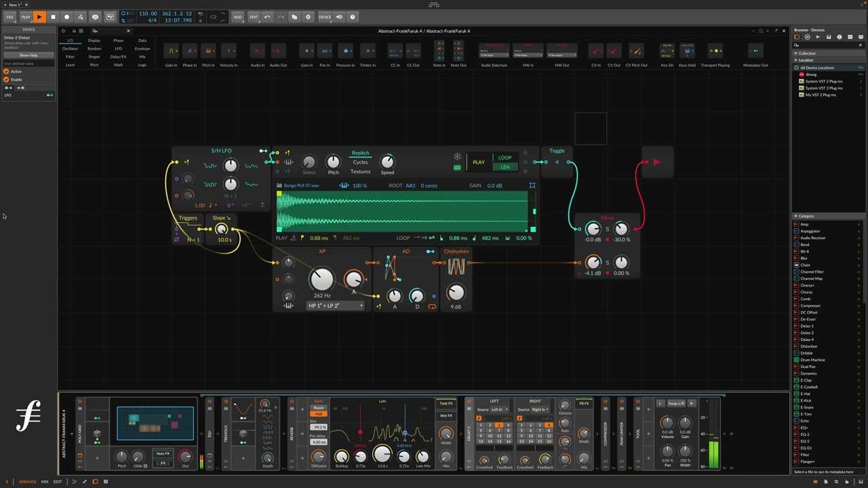Screen dimensions: 868x488
Task: Click the sampler Pitch knob
Action: [x=333, y=161]
